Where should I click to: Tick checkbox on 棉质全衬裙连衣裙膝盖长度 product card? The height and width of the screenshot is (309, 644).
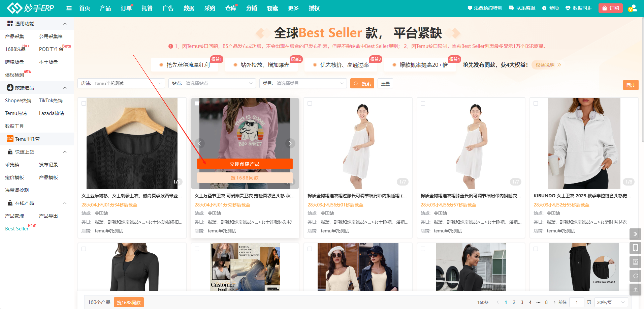coord(423,104)
